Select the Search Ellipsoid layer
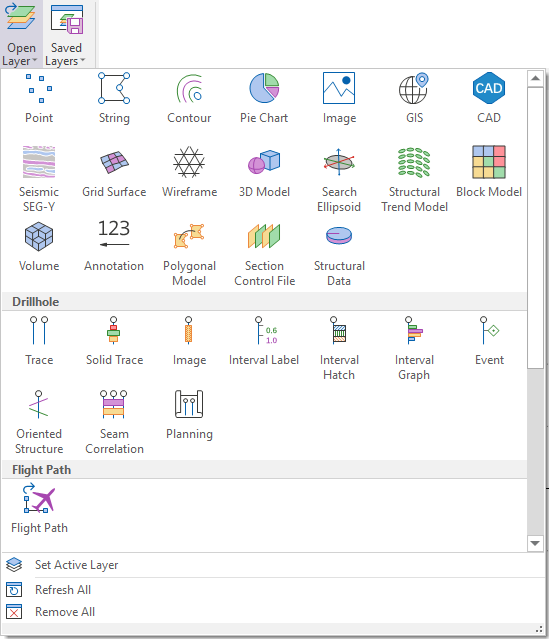The height and width of the screenshot is (639, 549). 339,178
